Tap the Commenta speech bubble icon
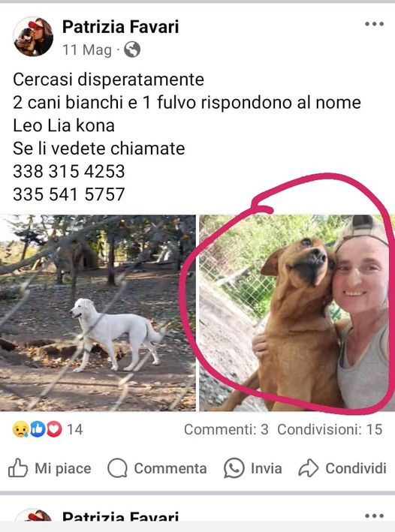The height and width of the screenshot is (532, 395). tap(117, 468)
